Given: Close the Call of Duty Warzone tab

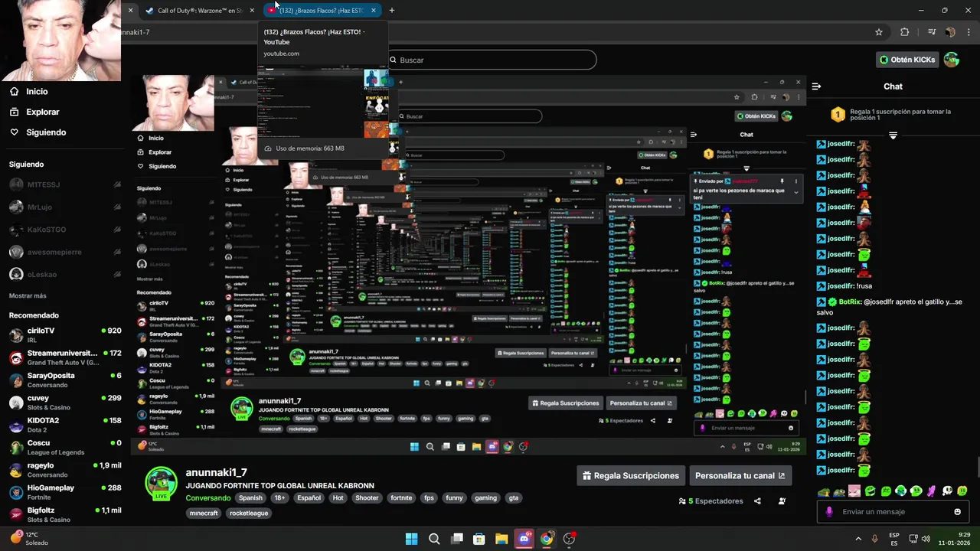Looking at the screenshot, I should pyautogui.click(x=252, y=11).
